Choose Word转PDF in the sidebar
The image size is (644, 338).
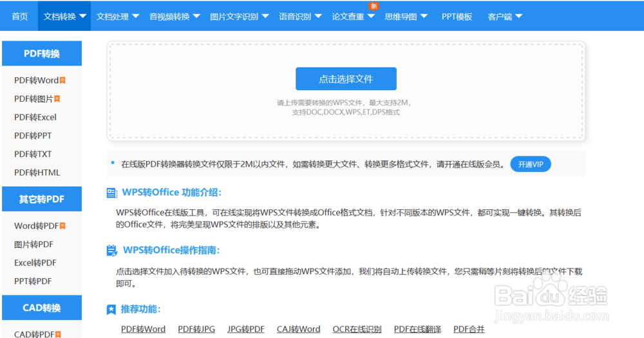coord(36,226)
